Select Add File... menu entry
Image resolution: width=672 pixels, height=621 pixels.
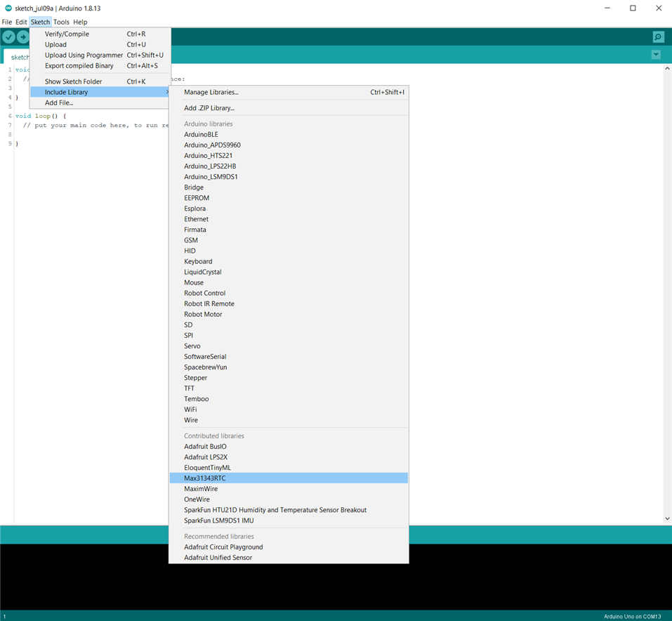[x=100, y=103]
